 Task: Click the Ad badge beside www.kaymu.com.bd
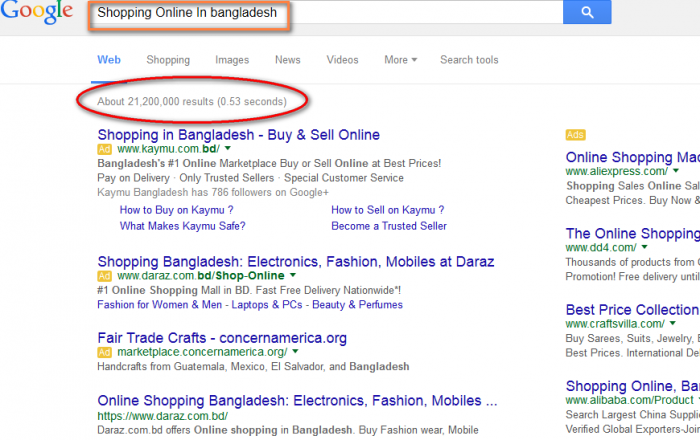click(x=104, y=149)
